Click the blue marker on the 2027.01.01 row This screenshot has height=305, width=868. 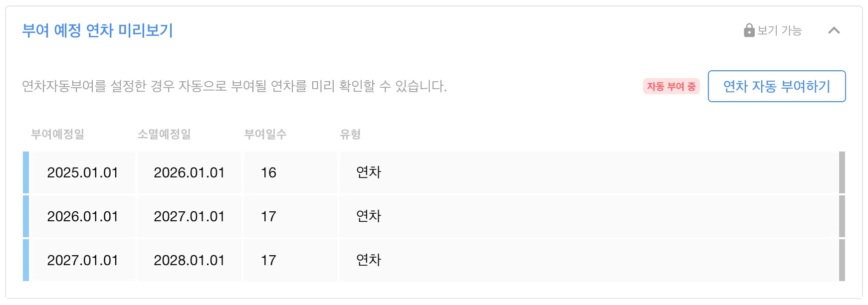tap(26, 260)
